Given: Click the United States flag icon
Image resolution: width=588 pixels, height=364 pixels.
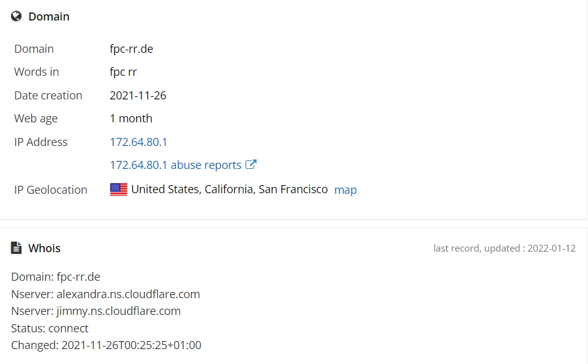Looking at the screenshot, I should (x=119, y=189).
